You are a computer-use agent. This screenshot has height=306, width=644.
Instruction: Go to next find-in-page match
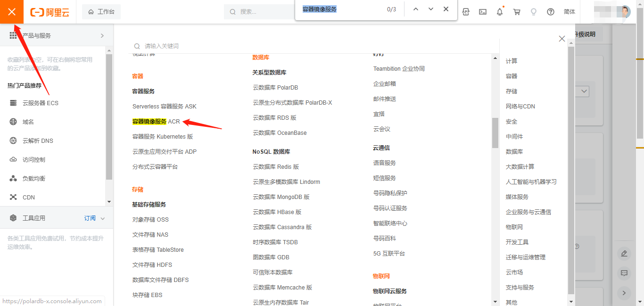[x=431, y=9]
